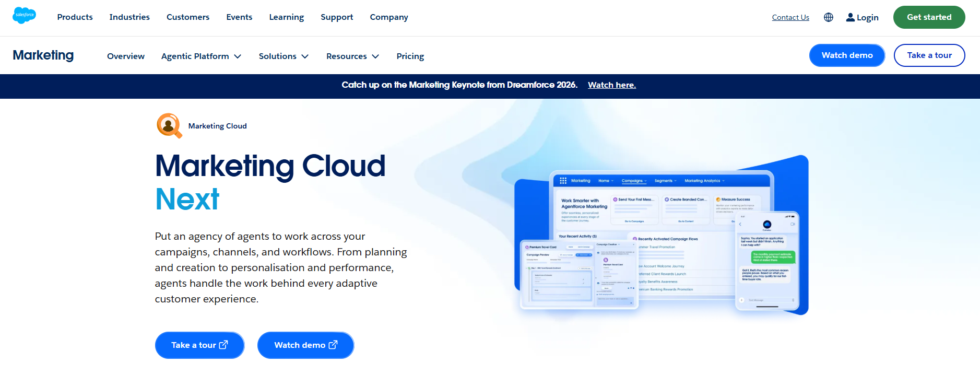Click the Dreamforce 2026 keynote banner text
The width and height of the screenshot is (980, 386).
(459, 85)
